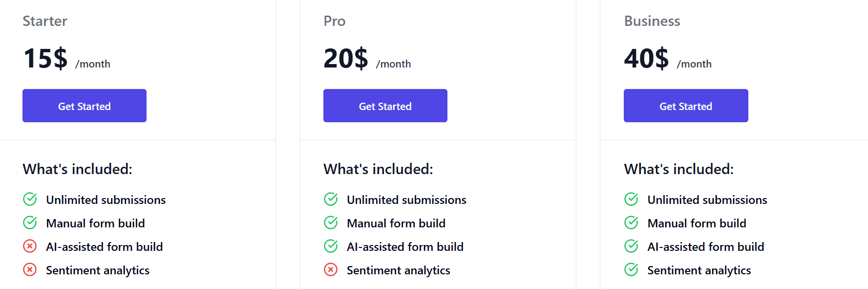
Task: Click the What's included heading under Pro
Action: pyautogui.click(x=378, y=169)
